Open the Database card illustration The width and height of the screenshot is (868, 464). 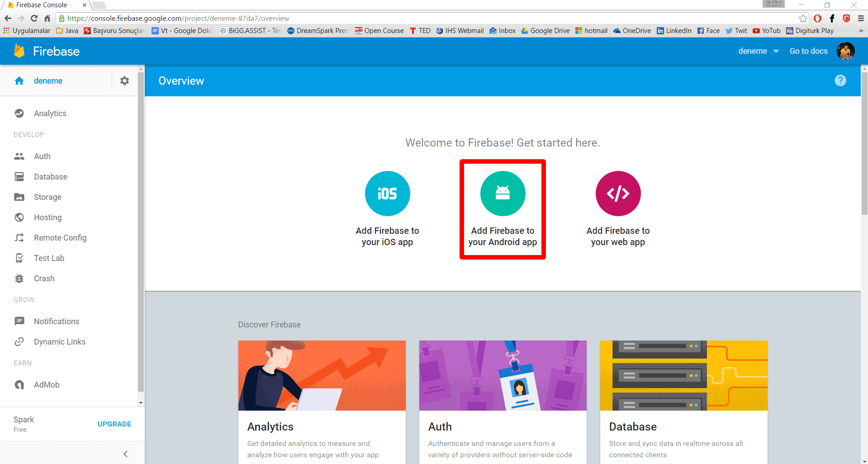coord(683,375)
